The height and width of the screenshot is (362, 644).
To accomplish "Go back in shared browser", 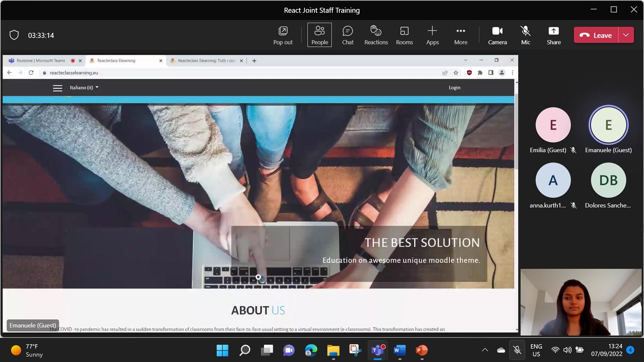I will (x=9, y=72).
